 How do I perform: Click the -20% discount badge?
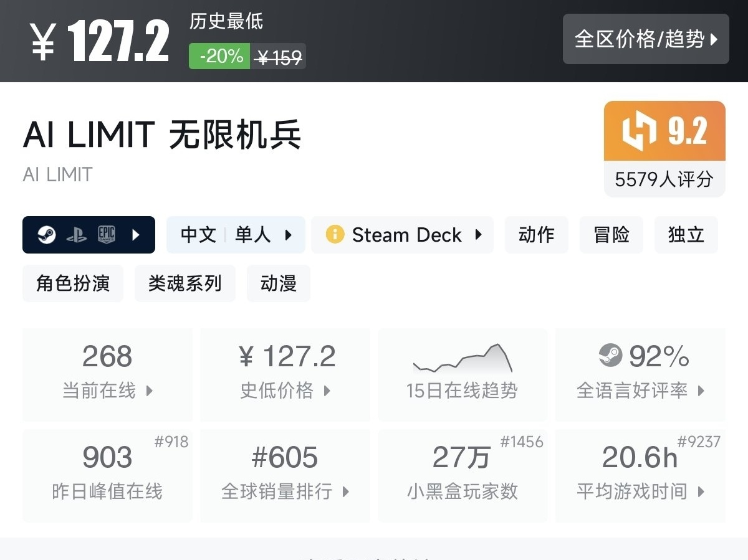(220, 57)
